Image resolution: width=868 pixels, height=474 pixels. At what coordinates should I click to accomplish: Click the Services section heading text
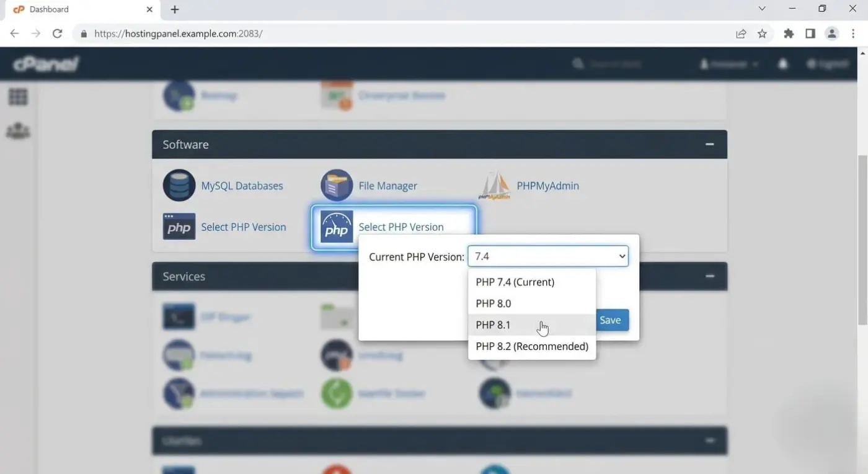point(184,276)
